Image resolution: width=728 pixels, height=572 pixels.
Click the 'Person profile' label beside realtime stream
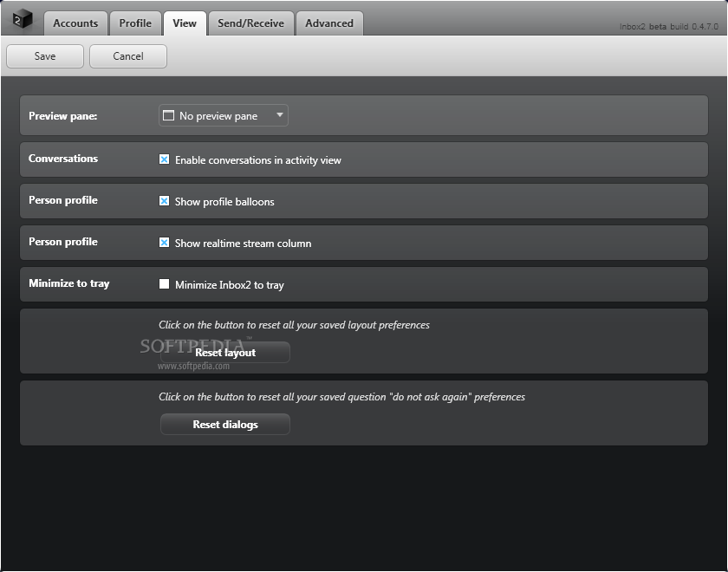click(63, 242)
